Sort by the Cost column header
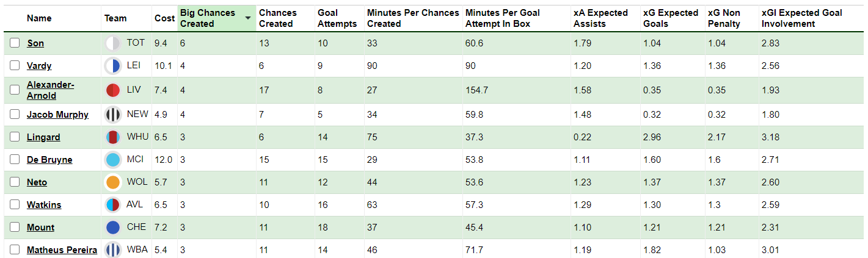 (x=164, y=18)
